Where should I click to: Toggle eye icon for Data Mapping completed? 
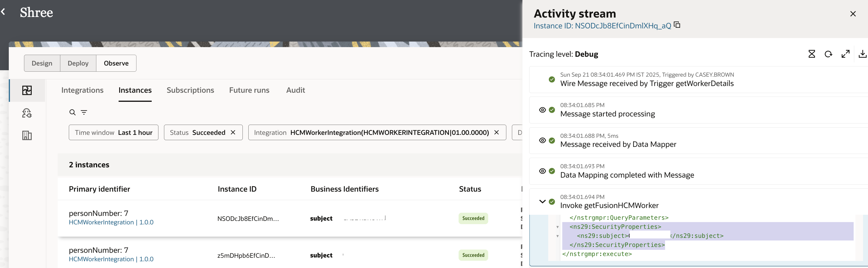[x=542, y=171]
